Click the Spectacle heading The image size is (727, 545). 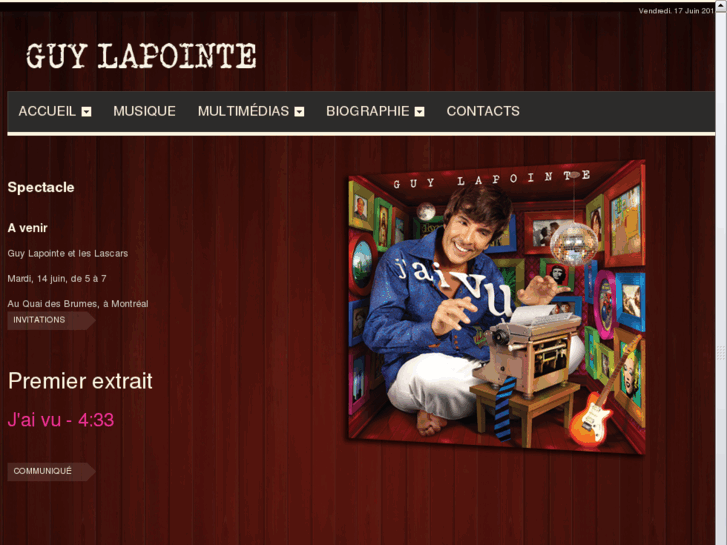41,187
